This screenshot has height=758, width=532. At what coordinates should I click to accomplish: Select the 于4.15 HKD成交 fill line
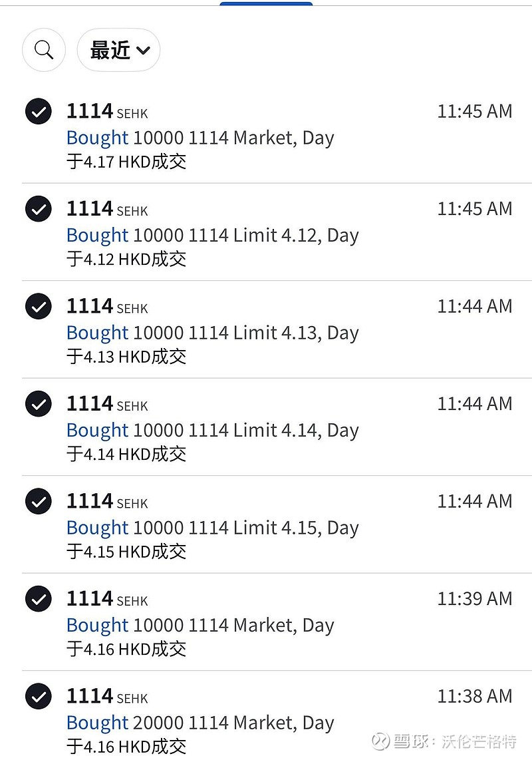(126, 552)
